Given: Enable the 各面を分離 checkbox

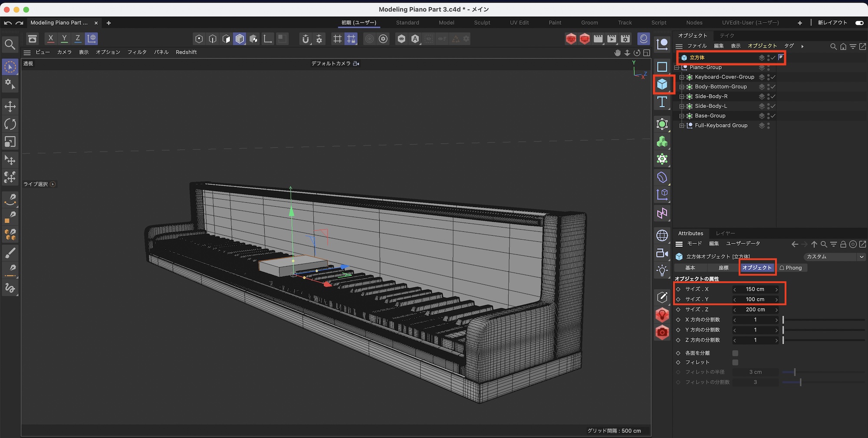Looking at the screenshot, I should pyautogui.click(x=735, y=353).
